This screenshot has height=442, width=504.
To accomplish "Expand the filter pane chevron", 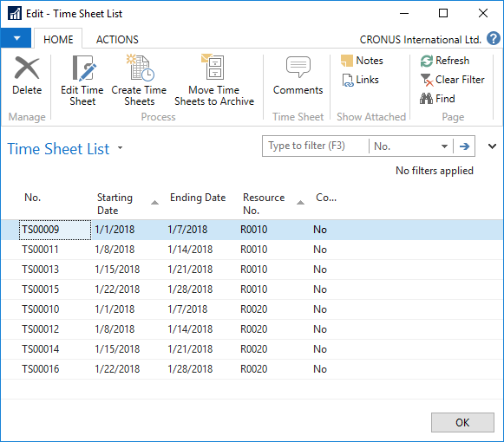I will point(492,146).
